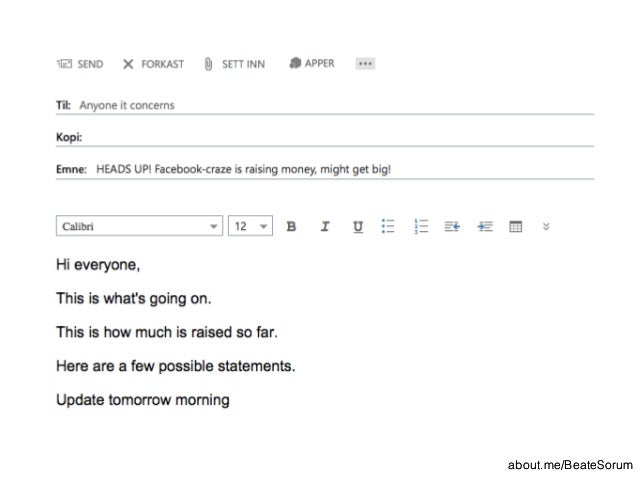Open the Calibri font dropdown

pyautogui.click(x=139, y=226)
